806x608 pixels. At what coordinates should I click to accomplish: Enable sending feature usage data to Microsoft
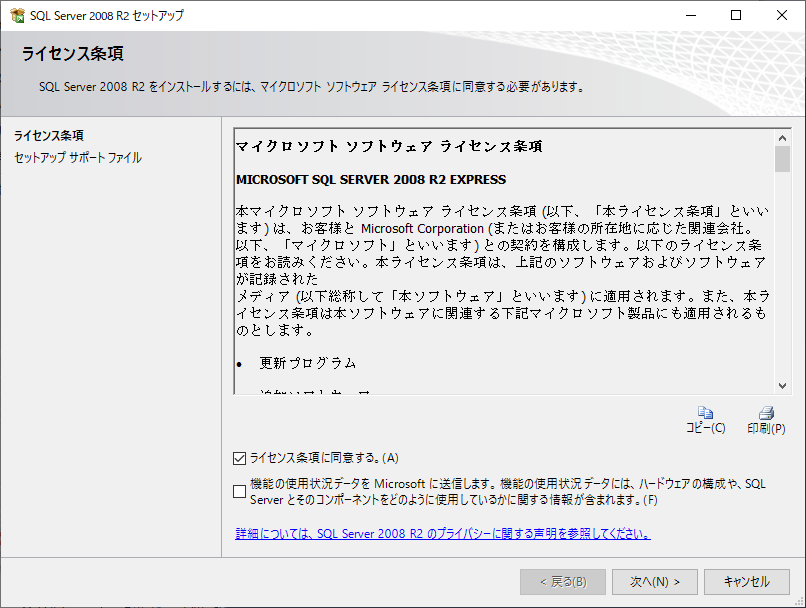[x=239, y=491]
